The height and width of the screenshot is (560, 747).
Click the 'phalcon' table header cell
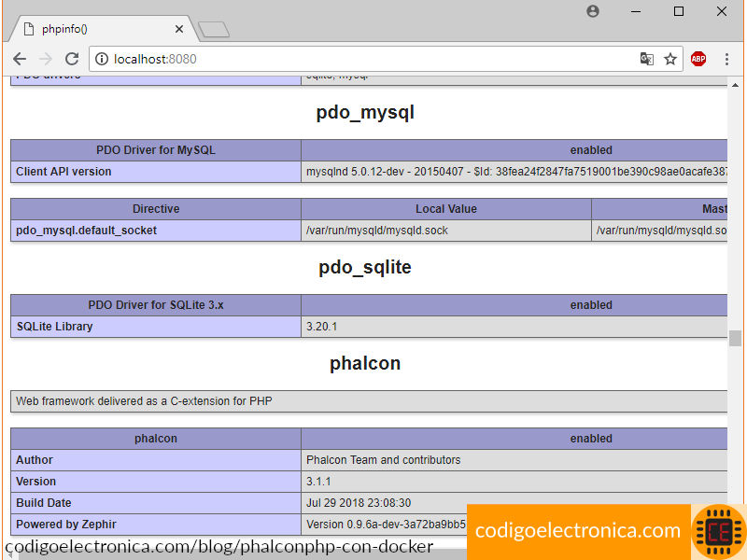coord(156,438)
